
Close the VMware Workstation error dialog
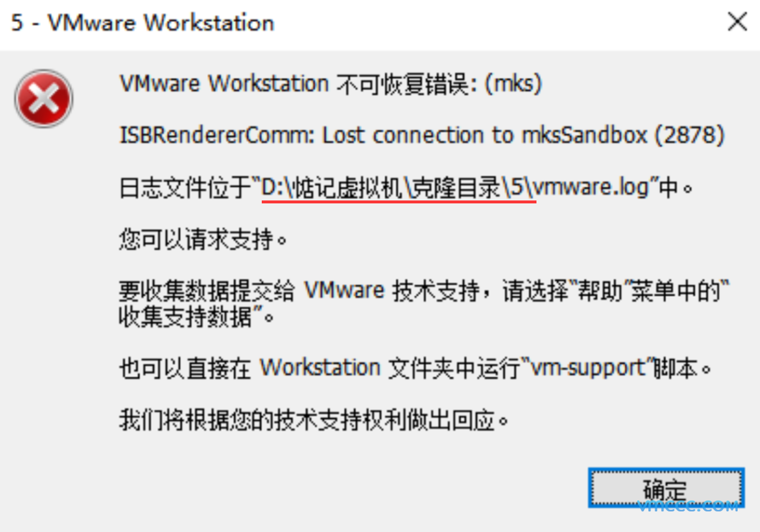[736, 23]
